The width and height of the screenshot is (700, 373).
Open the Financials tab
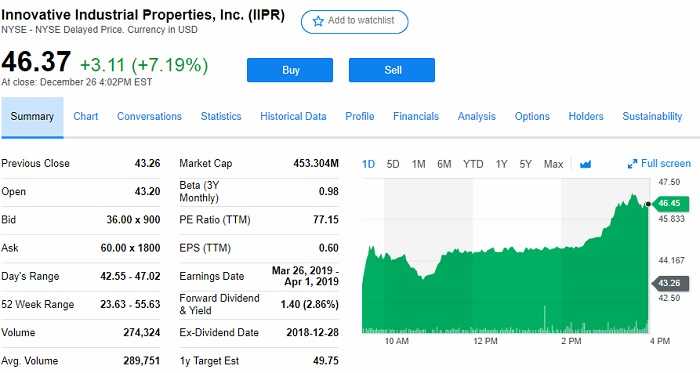click(x=416, y=116)
